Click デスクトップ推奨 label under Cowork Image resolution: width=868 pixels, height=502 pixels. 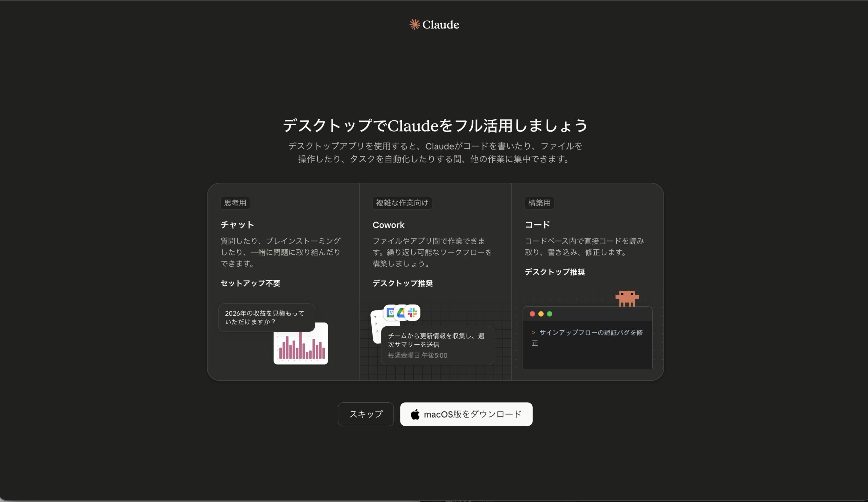click(x=403, y=283)
